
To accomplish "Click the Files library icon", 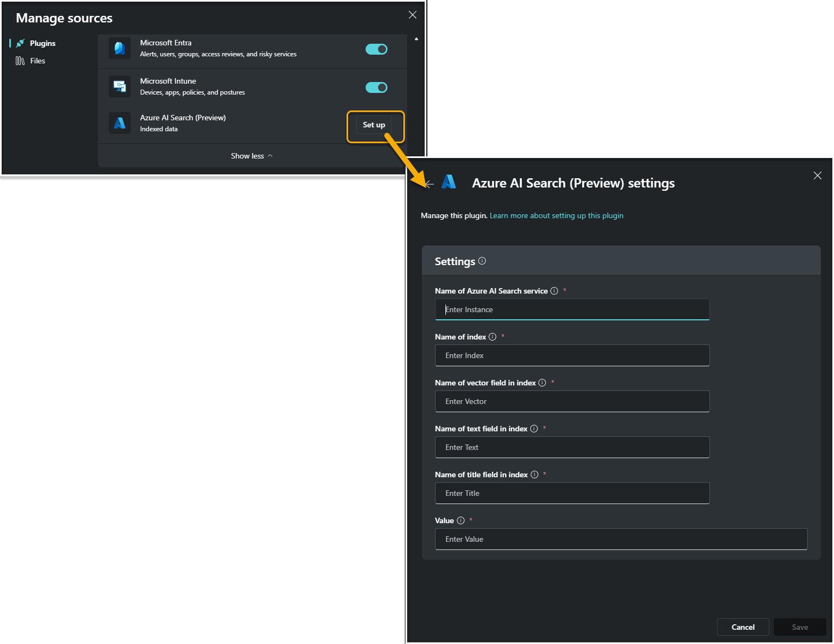I will tap(20, 61).
